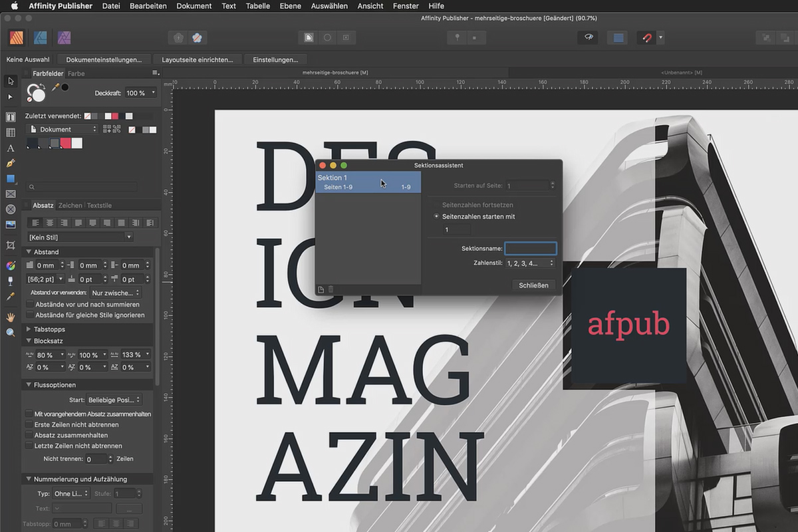Select the Seitenzahlen starten mit radio button
This screenshot has height=532, width=798.
tap(438, 216)
